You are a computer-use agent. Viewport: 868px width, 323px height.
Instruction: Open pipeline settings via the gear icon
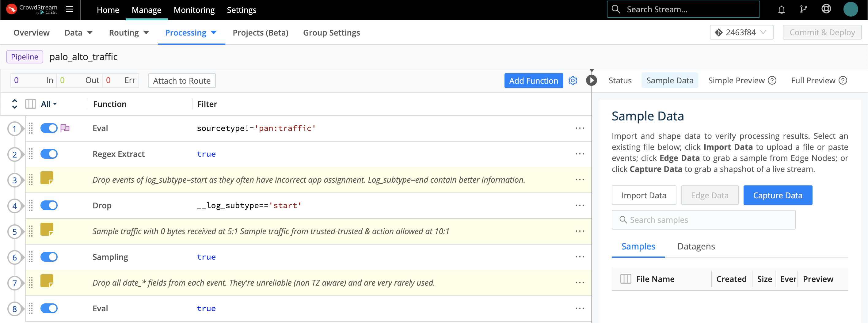[573, 81]
